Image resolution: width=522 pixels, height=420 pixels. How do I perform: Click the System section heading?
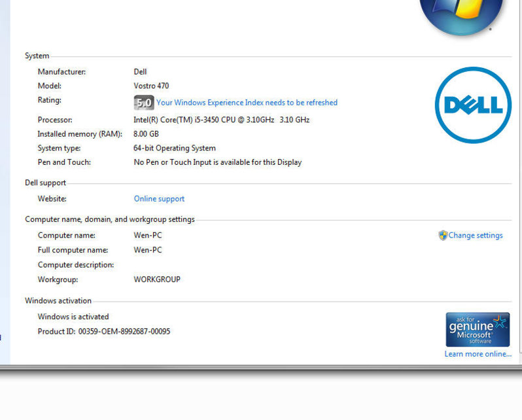pos(37,56)
